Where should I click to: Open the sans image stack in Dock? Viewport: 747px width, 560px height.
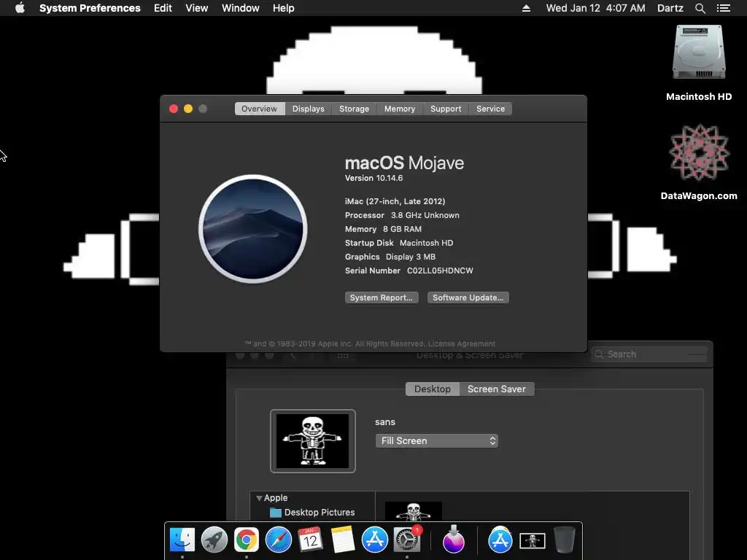(x=532, y=541)
